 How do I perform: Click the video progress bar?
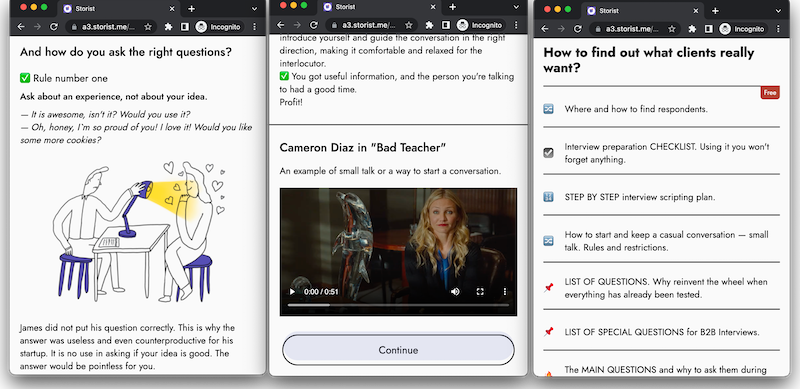pos(398,305)
